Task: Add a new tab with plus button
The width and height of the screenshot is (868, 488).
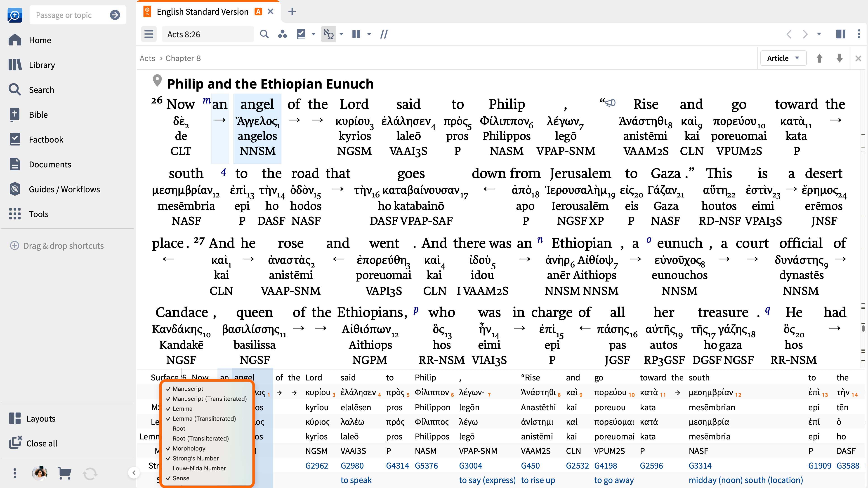Action: 292,12
